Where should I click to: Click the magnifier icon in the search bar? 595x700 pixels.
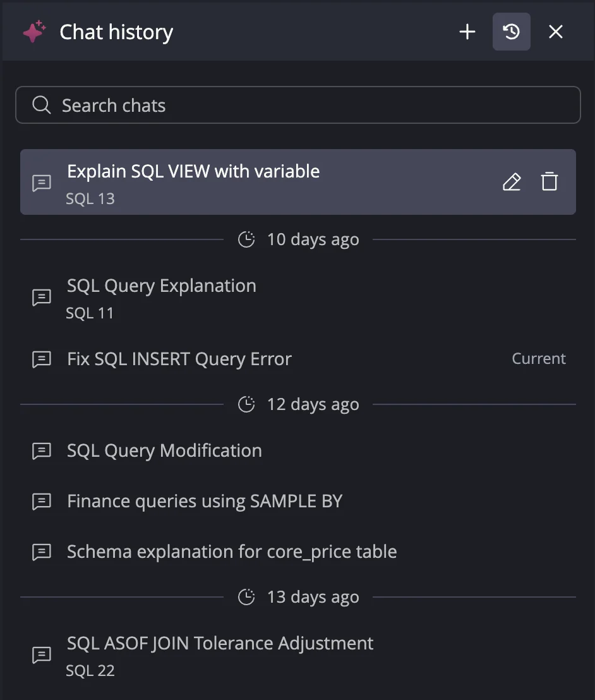pos(40,104)
